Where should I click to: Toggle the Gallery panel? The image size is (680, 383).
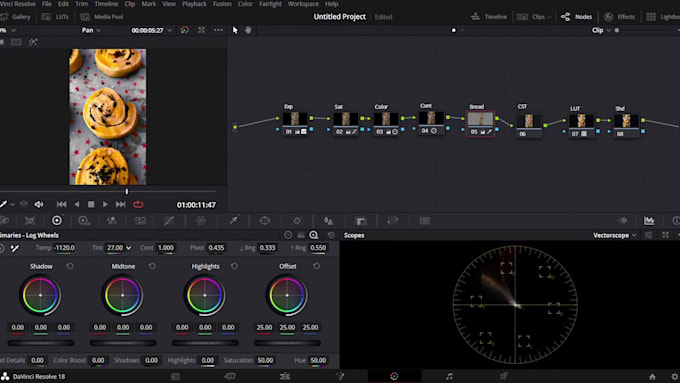16,17
